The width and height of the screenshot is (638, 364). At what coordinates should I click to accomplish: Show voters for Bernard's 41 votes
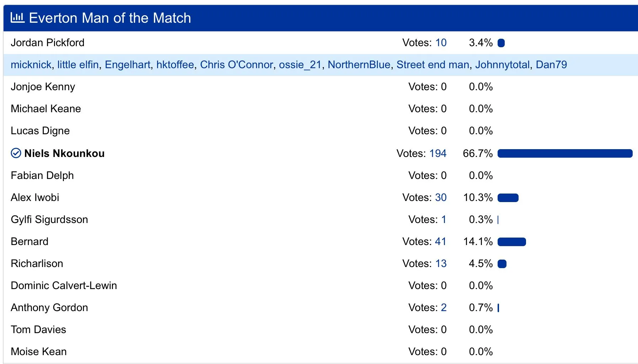[x=441, y=241]
